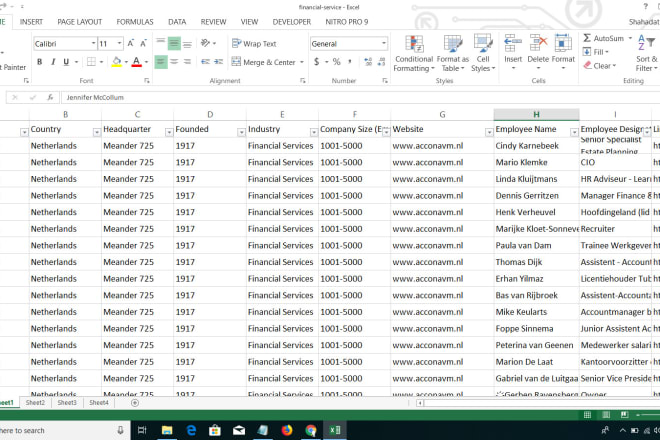
Task: Open Sort & Filter menu
Action: pyautogui.click(x=647, y=53)
